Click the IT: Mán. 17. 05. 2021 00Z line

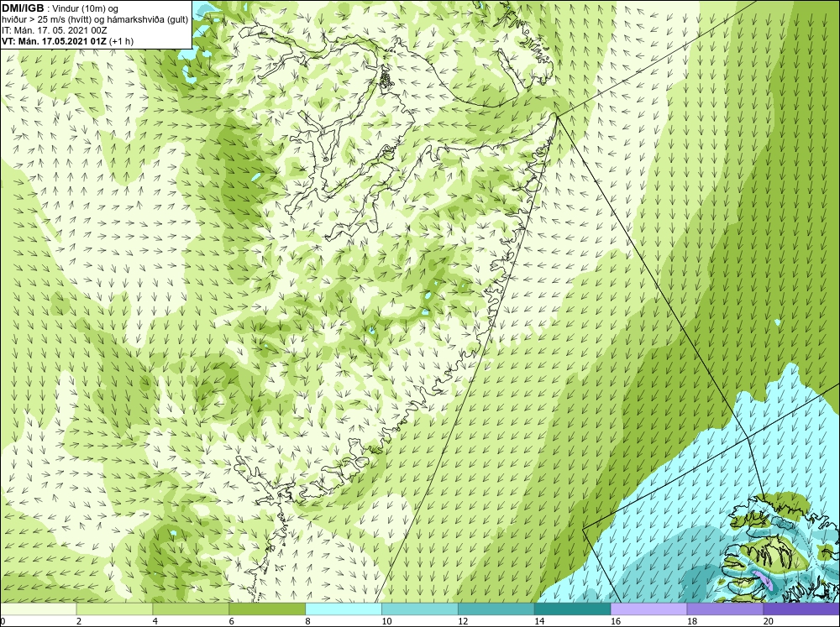(55, 30)
